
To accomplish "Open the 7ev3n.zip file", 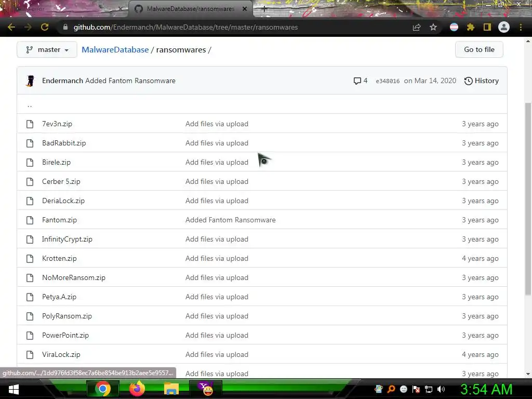I will (57, 124).
